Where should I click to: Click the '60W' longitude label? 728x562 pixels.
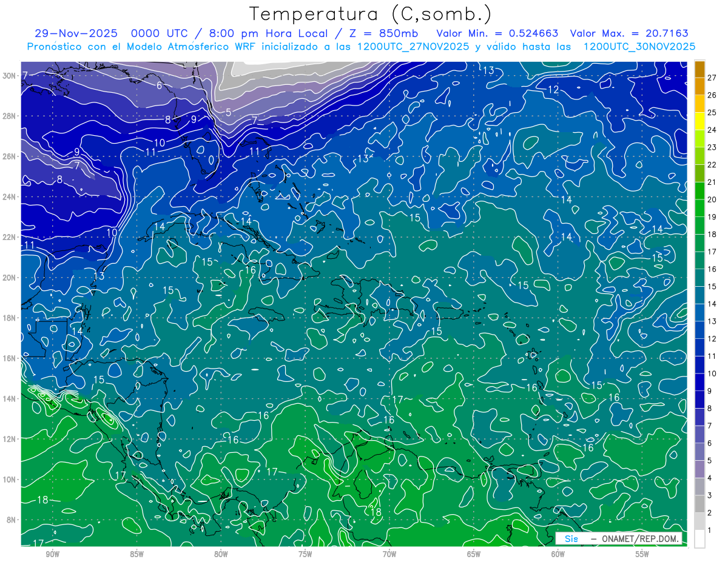tap(558, 554)
